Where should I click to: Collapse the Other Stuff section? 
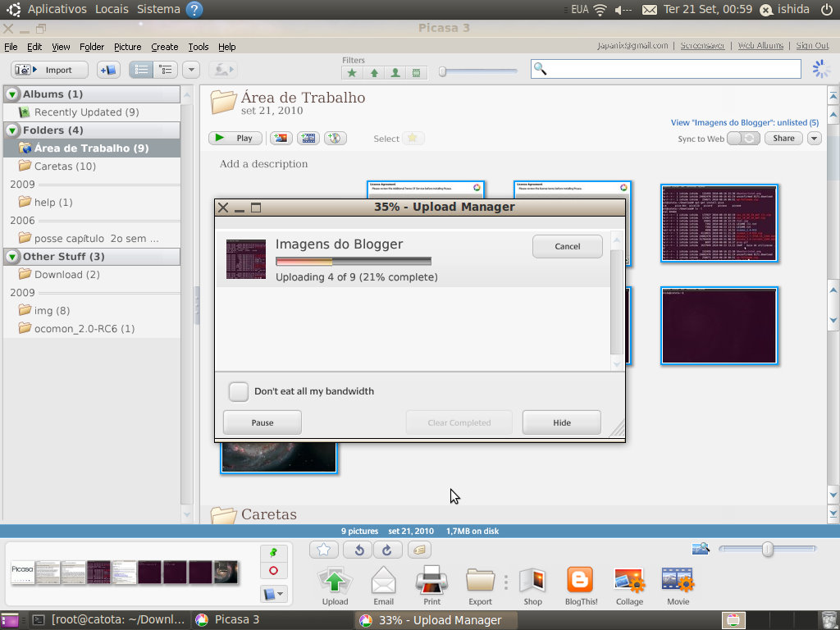click(12, 257)
